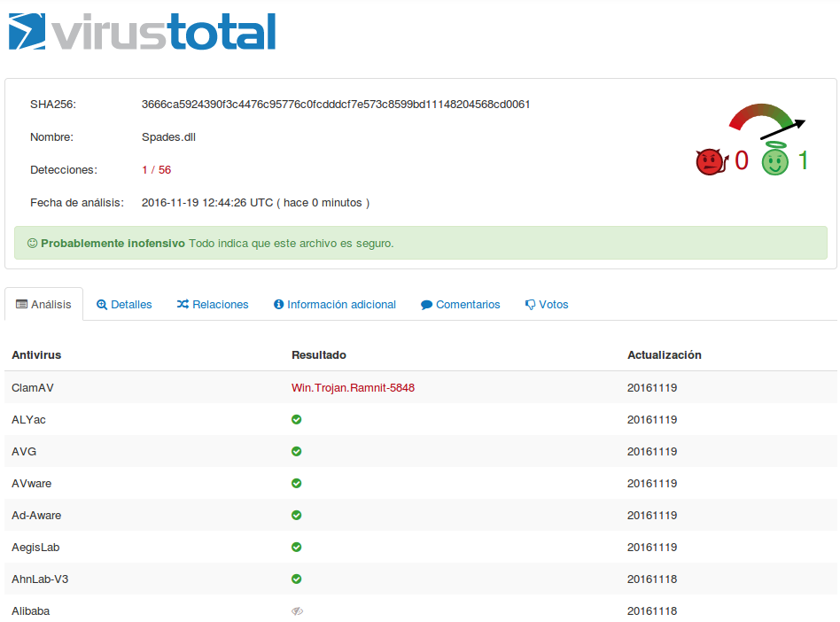
Task: Click the green check icon for AhnLab-V3
Action: (x=296, y=579)
